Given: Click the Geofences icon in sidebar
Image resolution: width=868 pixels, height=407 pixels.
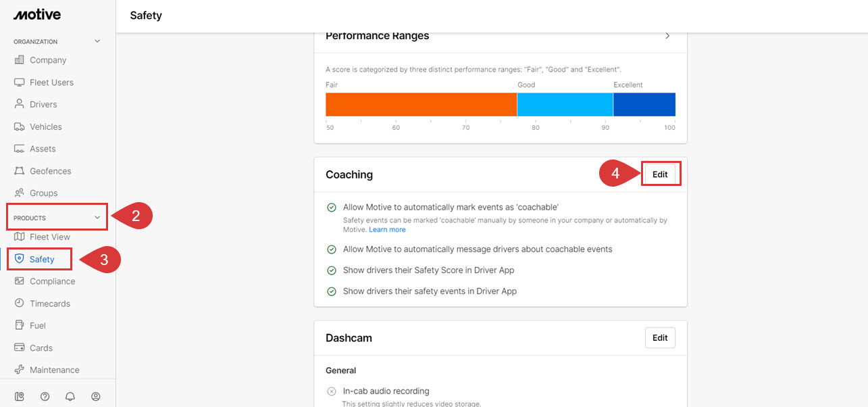Looking at the screenshot, I should point(19,171).
